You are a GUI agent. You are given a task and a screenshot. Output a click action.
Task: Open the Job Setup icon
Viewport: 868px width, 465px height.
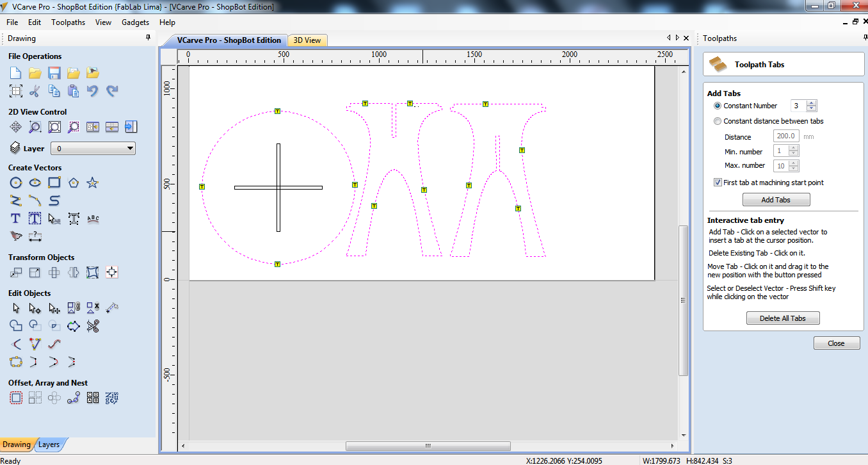click(16, 91)
